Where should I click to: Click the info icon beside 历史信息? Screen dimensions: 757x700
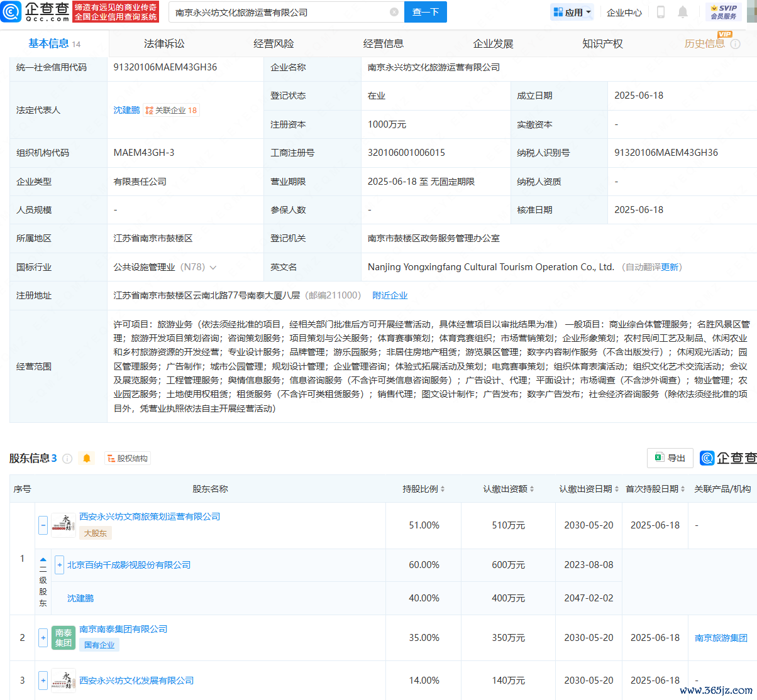tap(735, 44)
